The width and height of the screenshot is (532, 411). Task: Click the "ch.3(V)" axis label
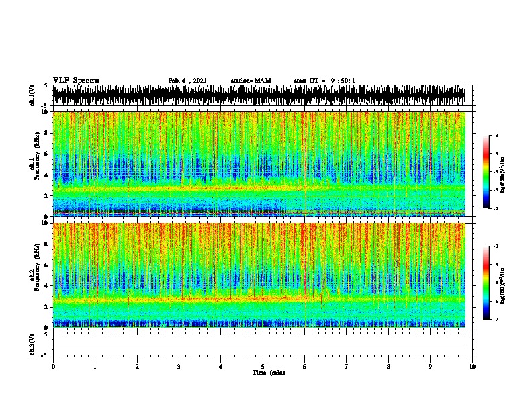[32, 345]
